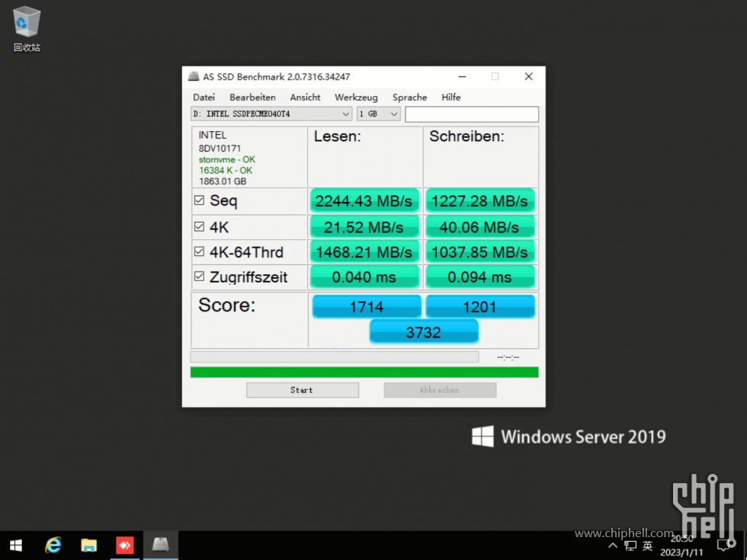747x560 pixels.
Task: Open the taskbar clock showing 2023/1/11
Action: click(681, 546)
